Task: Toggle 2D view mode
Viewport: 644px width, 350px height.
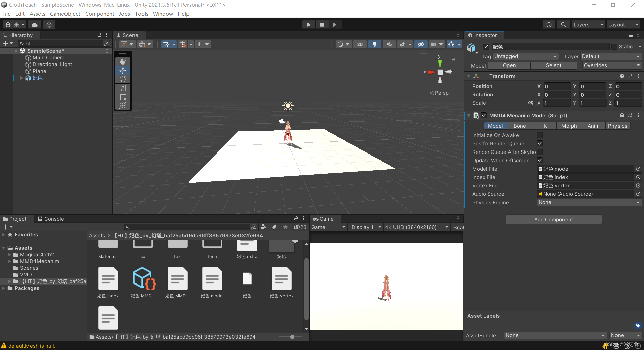Action: point(360,44)
